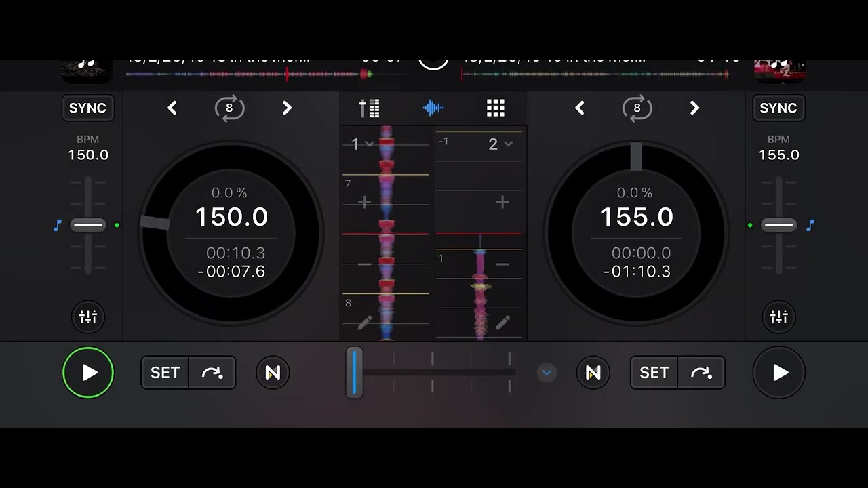This screenshot has height=488, width=868.
Task: Play the right deck
Action: click(779, 373)
